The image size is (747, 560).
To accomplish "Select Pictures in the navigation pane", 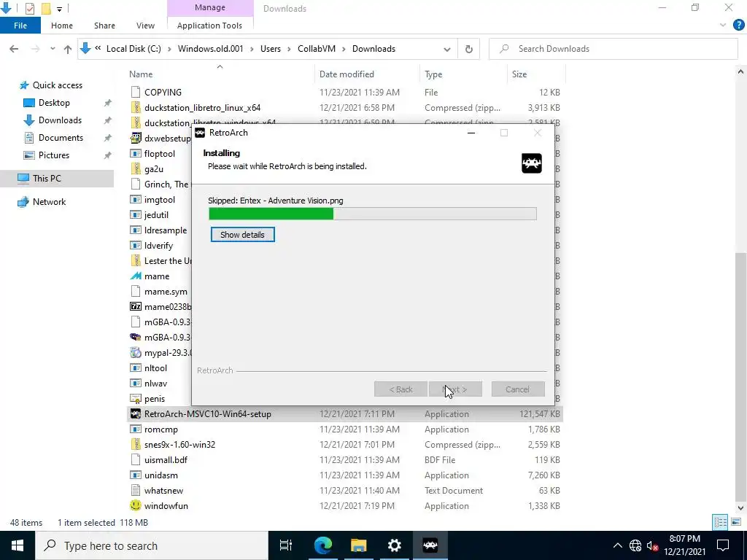I will point(54,155).
